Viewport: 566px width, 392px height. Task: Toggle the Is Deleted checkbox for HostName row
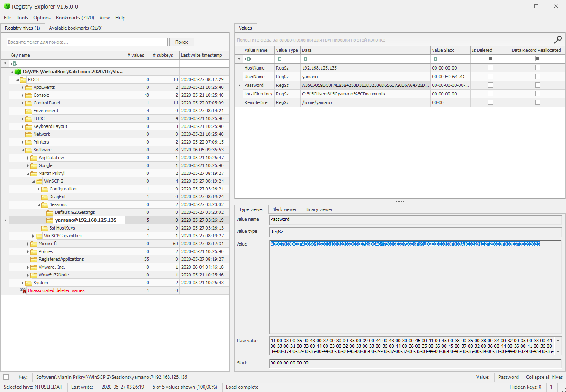coord(490,67)
